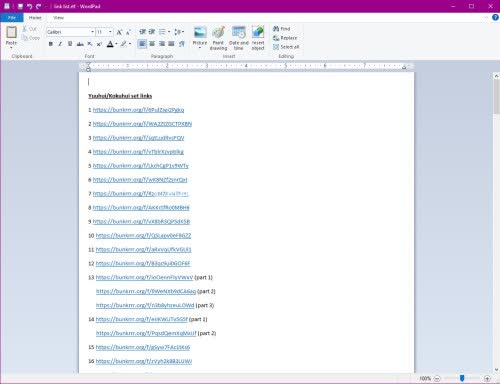Collapse the ribbon with the chevron

486,18
